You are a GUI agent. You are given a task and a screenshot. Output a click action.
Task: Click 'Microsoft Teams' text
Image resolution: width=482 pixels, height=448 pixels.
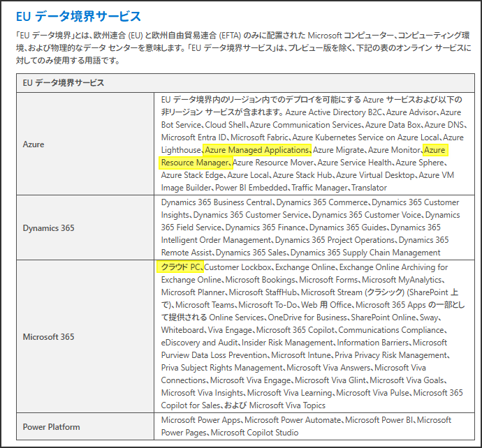tap(205, 305)
